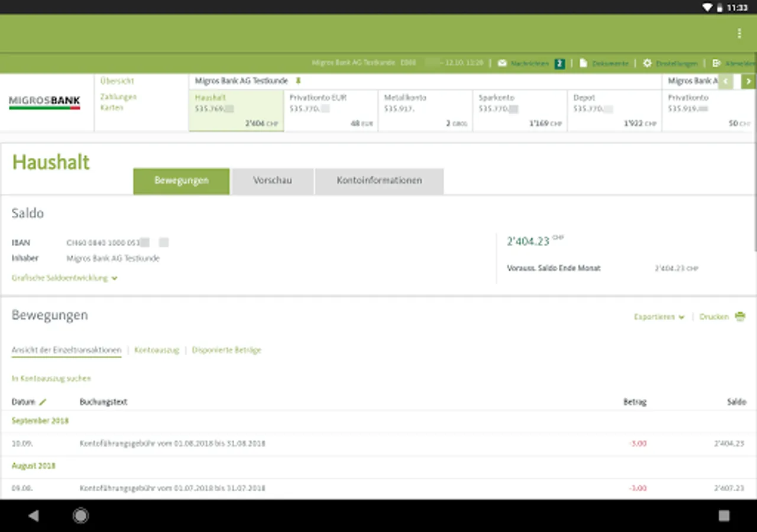The width and height of the screenshot is (757, 532).
Task: Expand Grafische Saldoentwicklung
Action: coord(64,278)
